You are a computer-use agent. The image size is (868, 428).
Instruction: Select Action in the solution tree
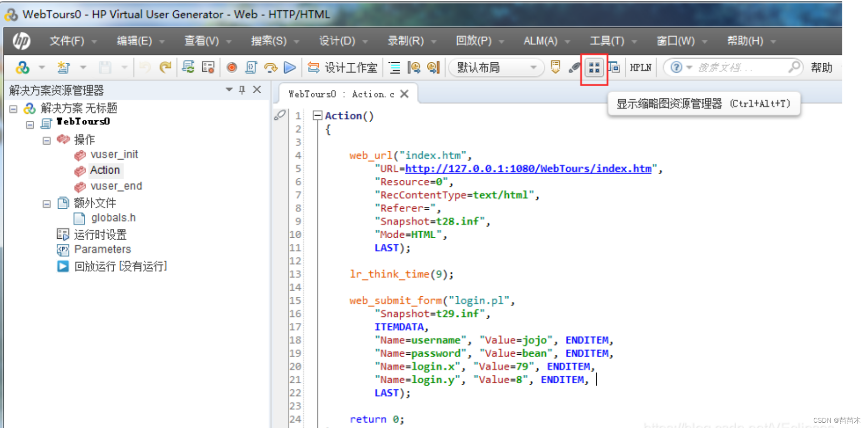(x=105, y=170)
